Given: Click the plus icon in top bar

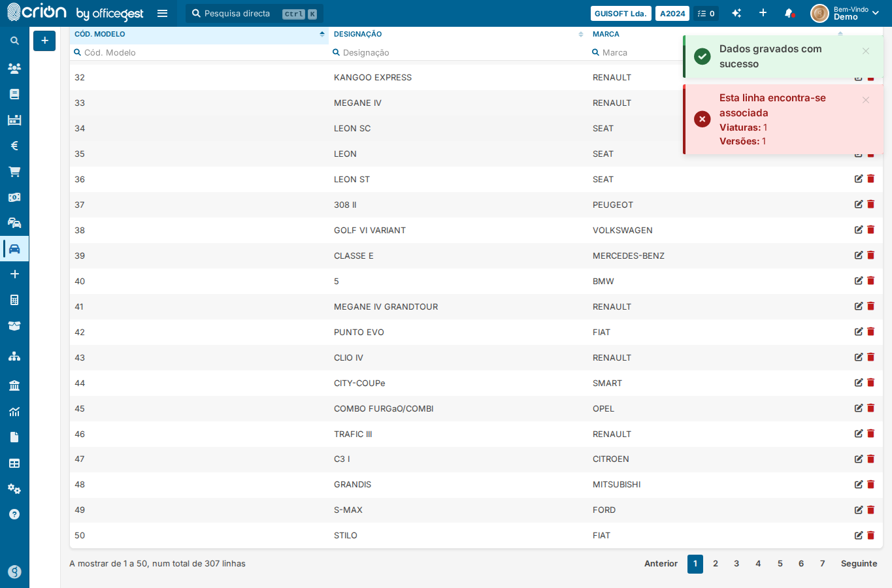Looking at the screenshot, I should (763, 13).
